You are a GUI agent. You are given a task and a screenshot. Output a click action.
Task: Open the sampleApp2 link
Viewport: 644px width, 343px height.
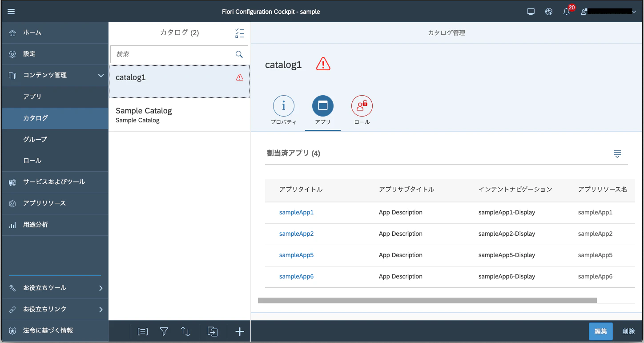click(x=296, y=234)
